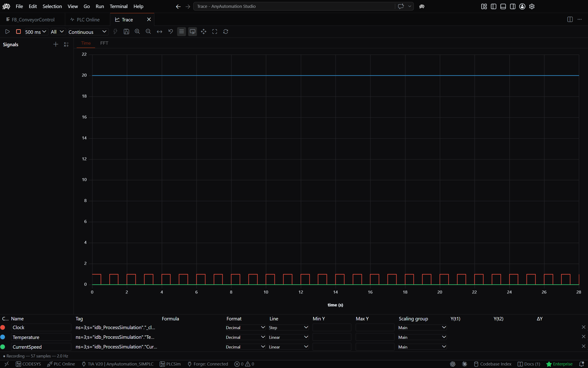Open the account profile icon
Viewport: 588px width, 368px height.
click(522, 7)
